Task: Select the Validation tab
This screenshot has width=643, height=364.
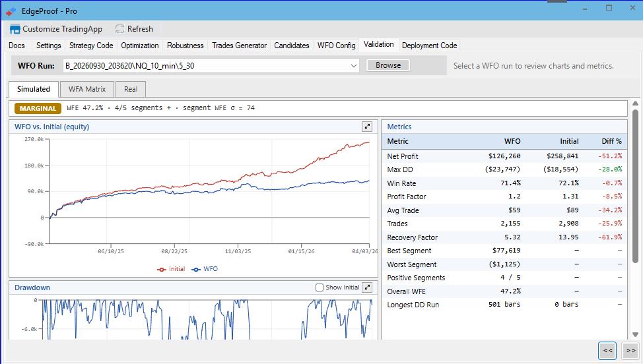Action: click(x=378, y=44)
